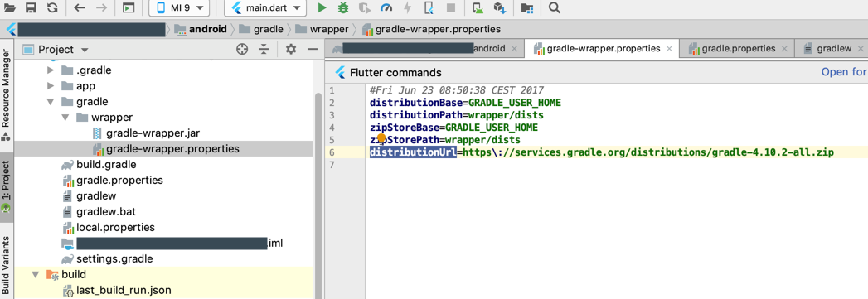The image size is (868, 299).
Task: Click the Collapse All icon in Project panel
Action: pos(264,50)
